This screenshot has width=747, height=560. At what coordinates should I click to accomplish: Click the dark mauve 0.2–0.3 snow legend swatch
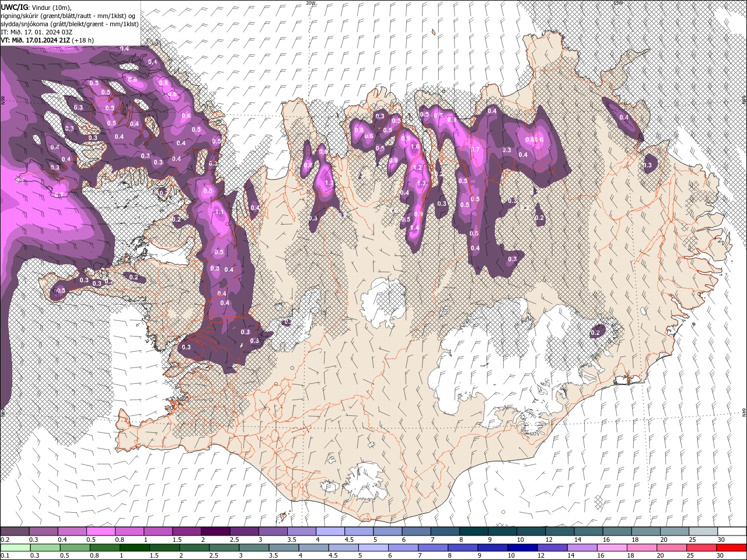15,531
